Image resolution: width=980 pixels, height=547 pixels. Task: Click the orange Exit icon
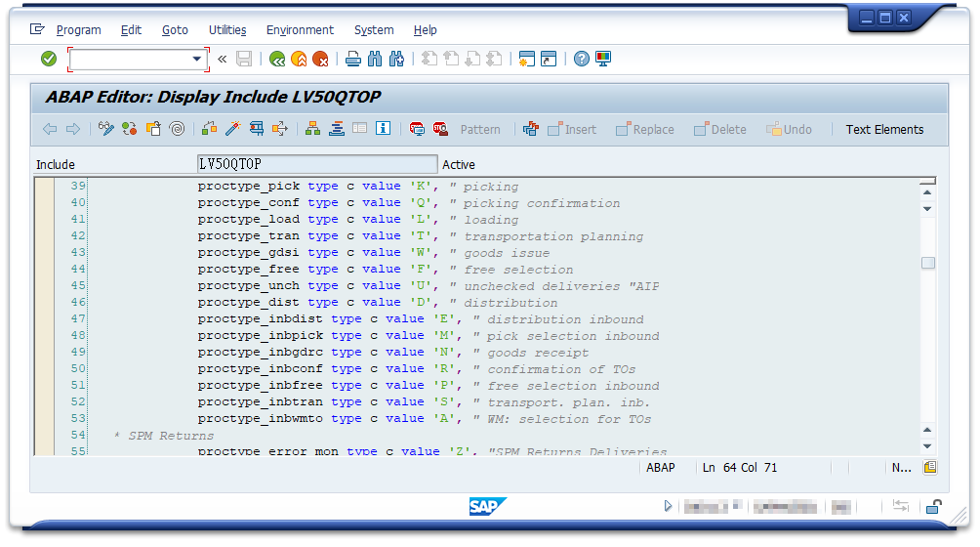[x=299, y=59]
